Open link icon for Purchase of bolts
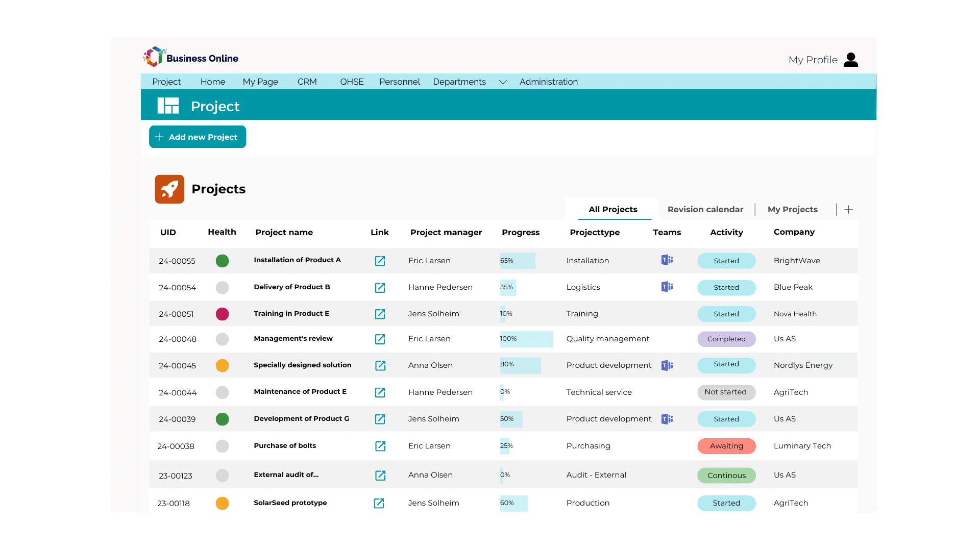The height and width of the screenshot is (551, 980). 380,446
